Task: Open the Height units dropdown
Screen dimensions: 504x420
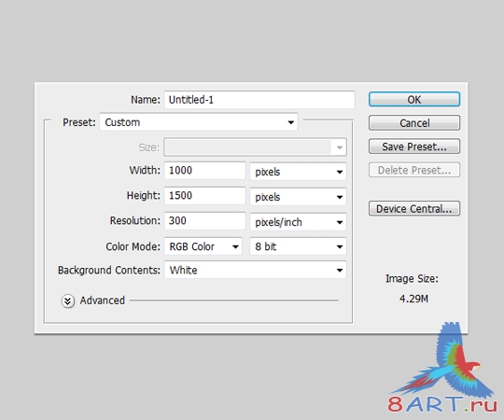Action: (298, 197)
